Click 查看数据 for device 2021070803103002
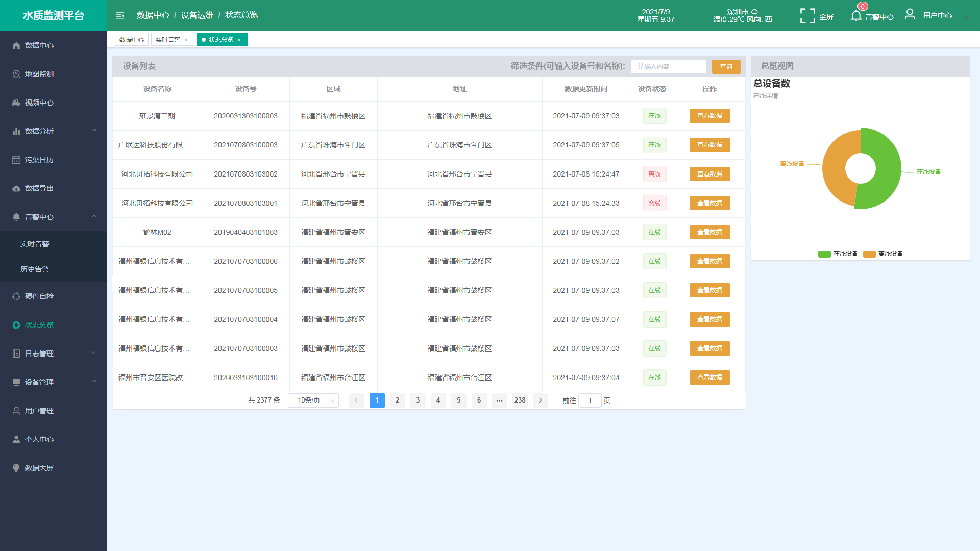This screenshot has width=980, height=551. coord(709,174)
